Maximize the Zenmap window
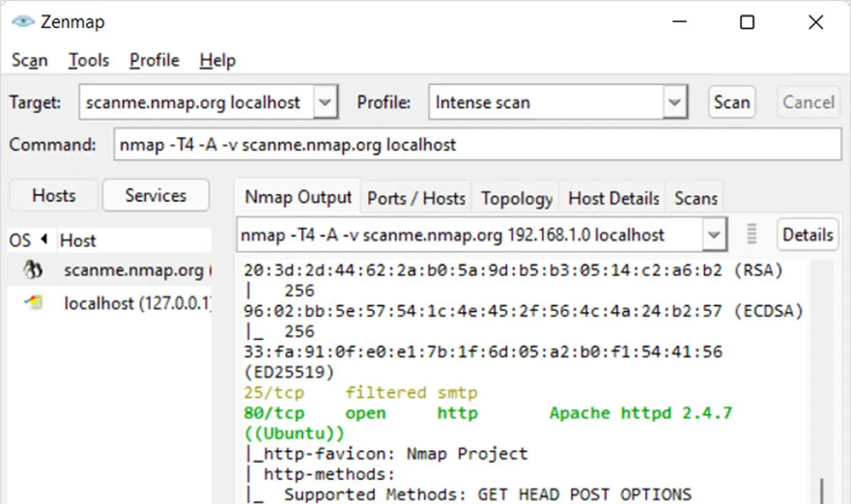This screenshot has height=504, width=851. pyautogui.click(x=747, y=23)
